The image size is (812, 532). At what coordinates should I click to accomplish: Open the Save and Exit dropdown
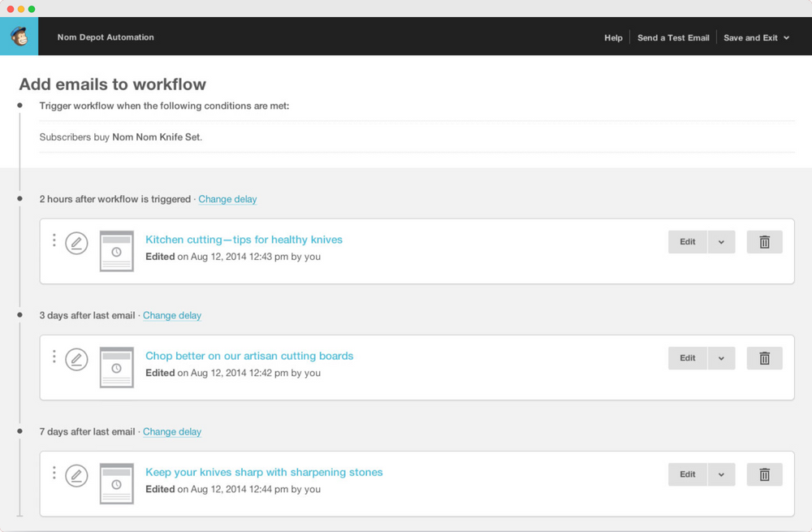point(755,37)
